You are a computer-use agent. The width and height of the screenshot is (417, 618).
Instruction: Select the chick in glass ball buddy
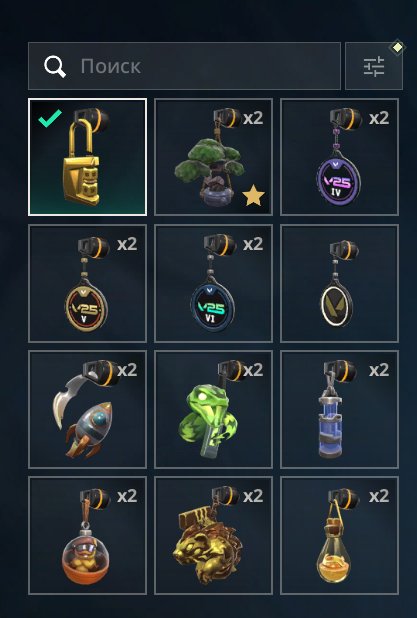[87, 536]
